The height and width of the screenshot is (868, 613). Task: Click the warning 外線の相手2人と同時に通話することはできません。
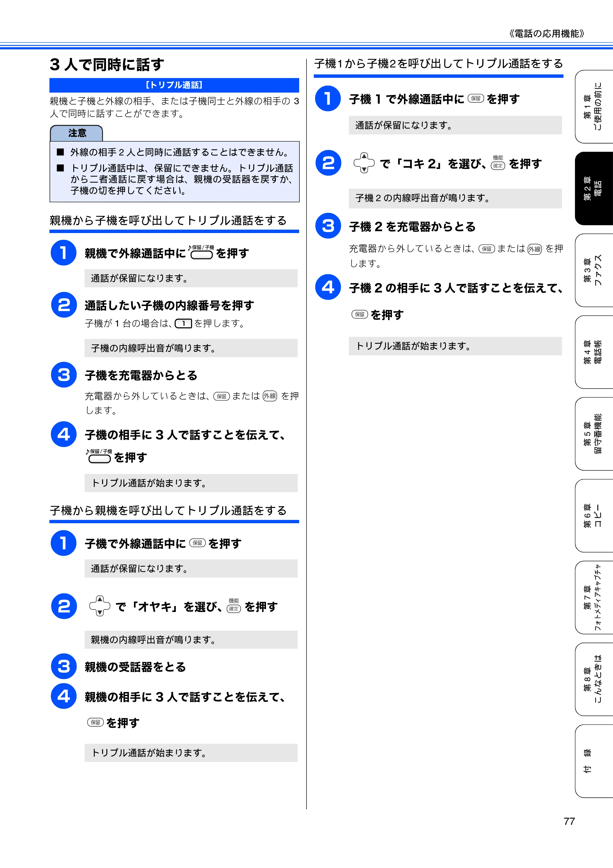pos(180,152)
